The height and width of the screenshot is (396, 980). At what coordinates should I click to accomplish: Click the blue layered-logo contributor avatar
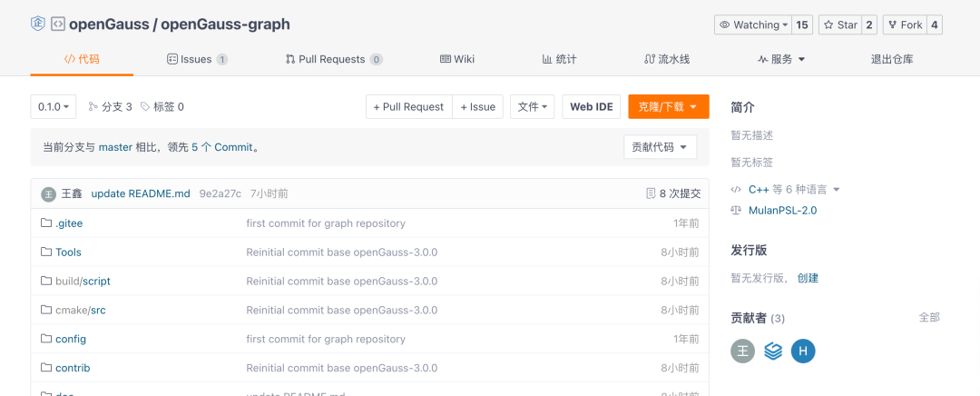tap(773, 351)
